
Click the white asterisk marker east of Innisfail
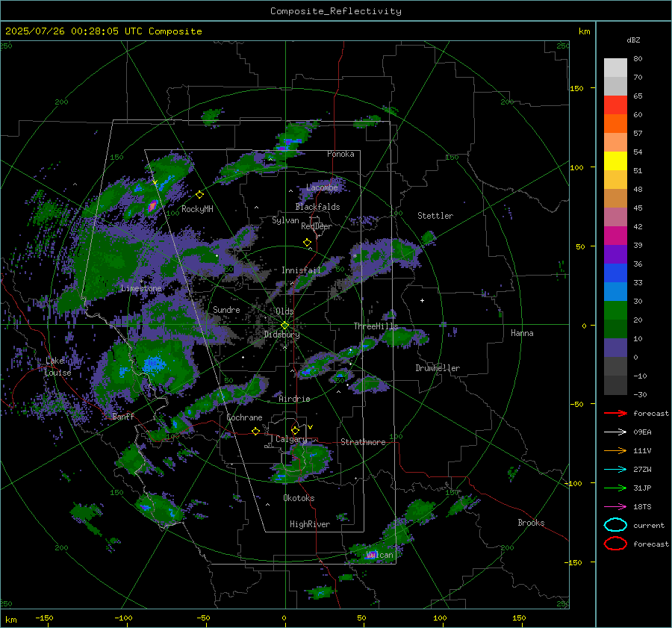click(x=355, y=256)
